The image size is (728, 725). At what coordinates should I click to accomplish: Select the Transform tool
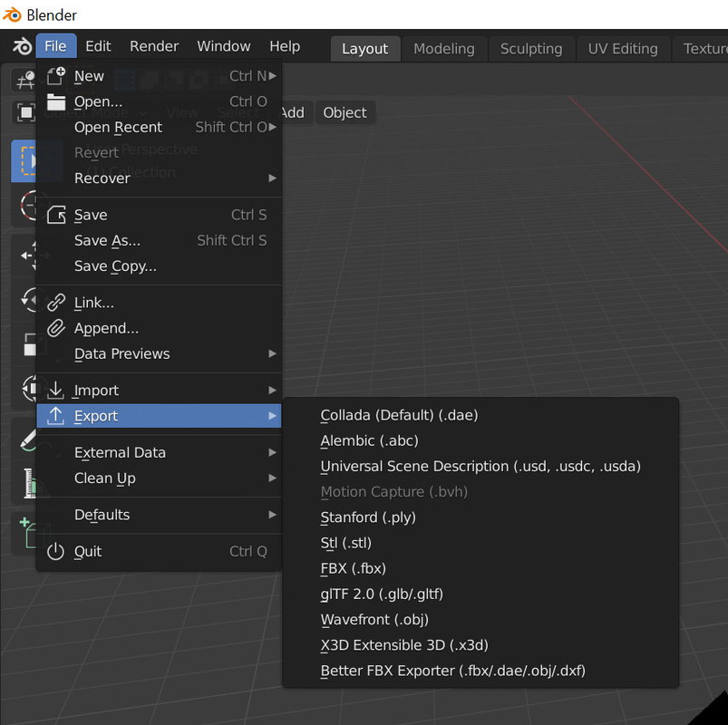(27, 388)
